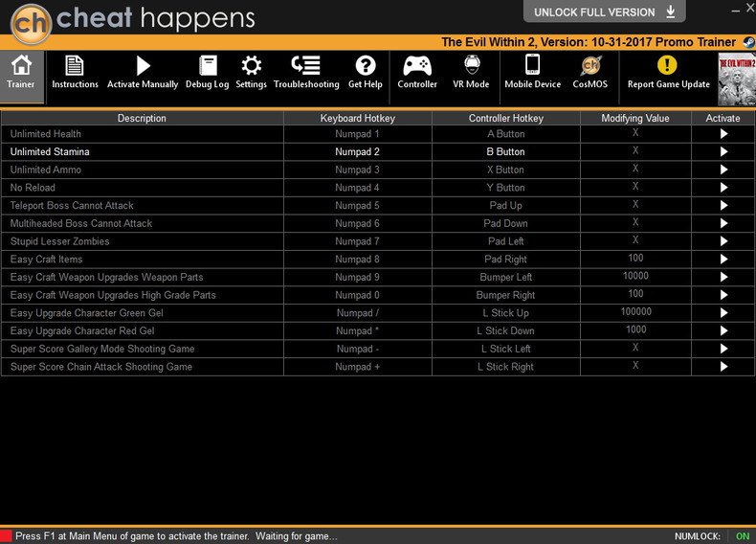Screen dimensions: 756x544
Task: Click Unlock Full Version button
Action: tap(604, 11)
